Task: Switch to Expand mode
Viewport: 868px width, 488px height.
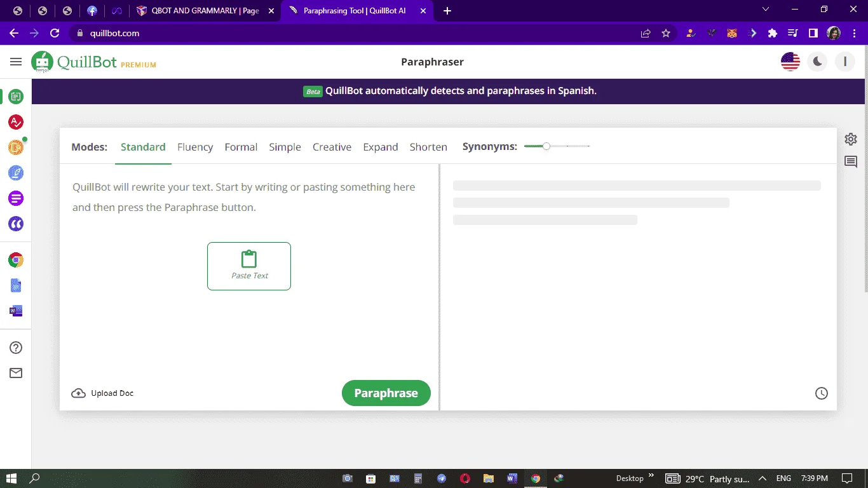Action: [381, 147]
